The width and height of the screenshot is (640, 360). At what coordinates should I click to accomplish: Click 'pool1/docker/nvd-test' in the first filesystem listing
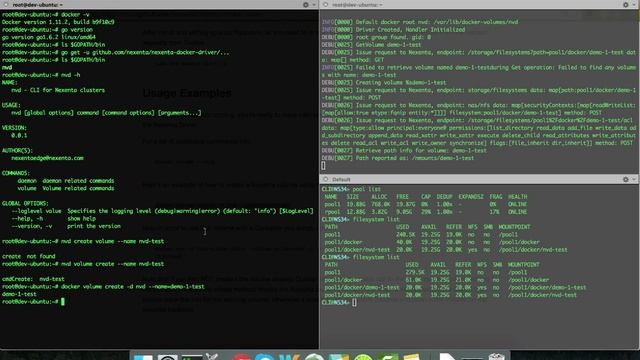point(357,250)
